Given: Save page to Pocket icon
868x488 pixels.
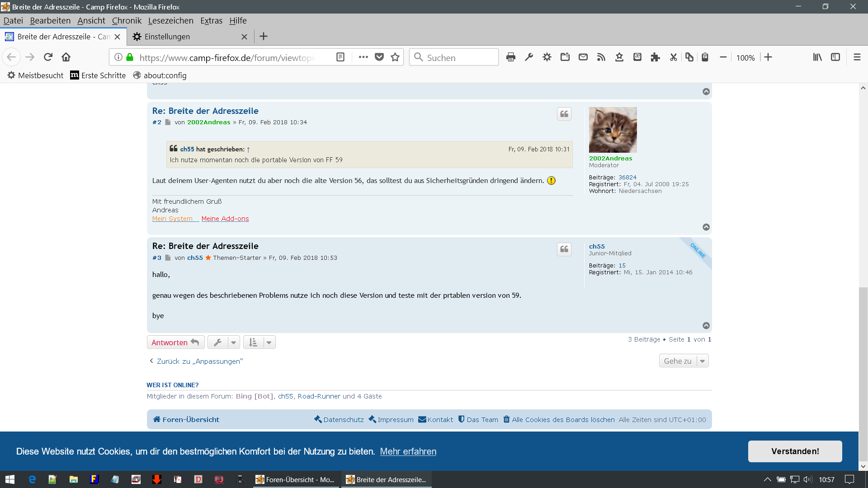Looking at the screenshot, I should (x=379, y=57).
